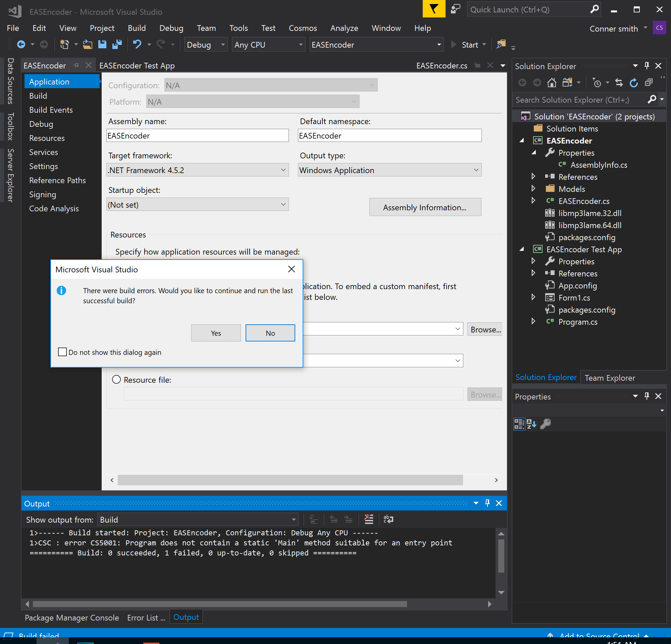Click the Refresh icon in Solution Explorer
The width and height of the screenshot is (671, 644).
[x=634, y=83]
